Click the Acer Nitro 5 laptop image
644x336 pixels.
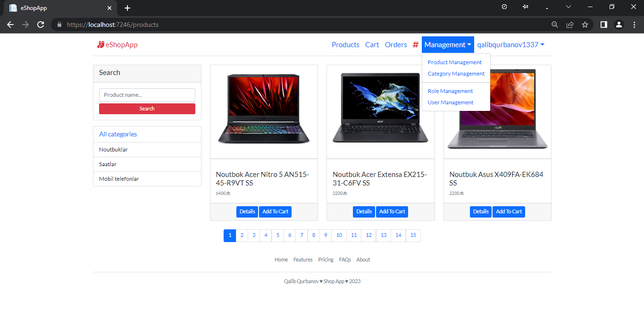tap(264, 109)
